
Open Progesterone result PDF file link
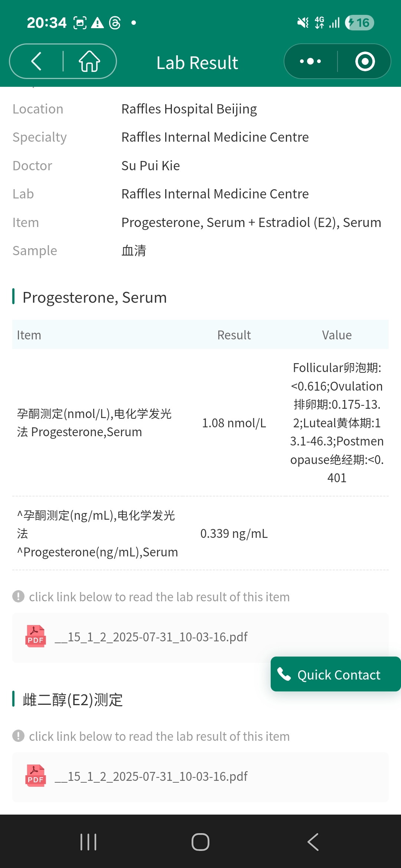pos(151,637)
